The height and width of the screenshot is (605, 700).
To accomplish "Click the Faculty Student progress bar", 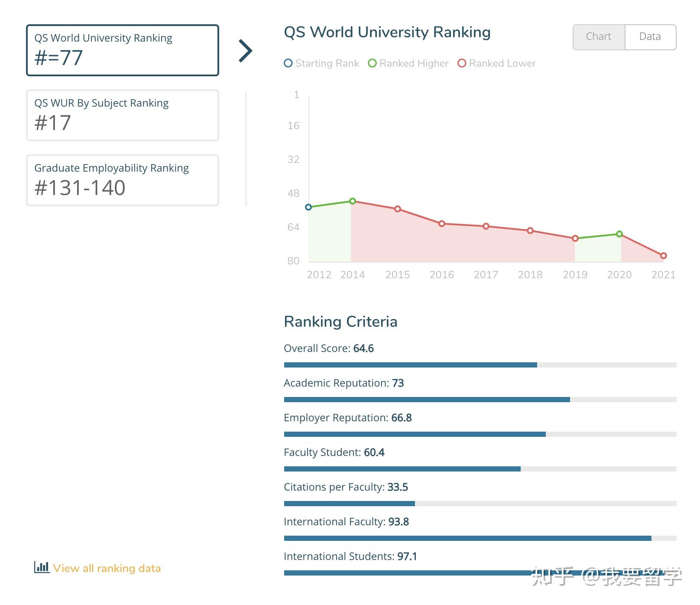I will [x=480, y=469].
